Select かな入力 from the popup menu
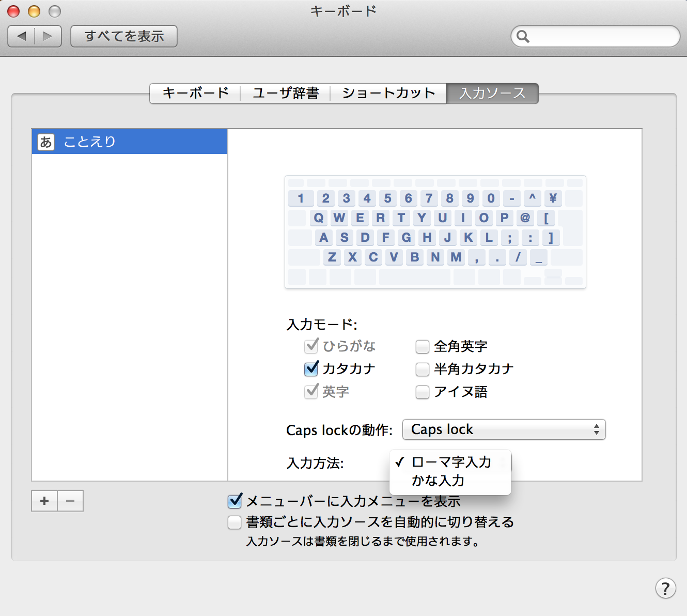The height and width of the screenshot is (616, 687). pos(438,481)
